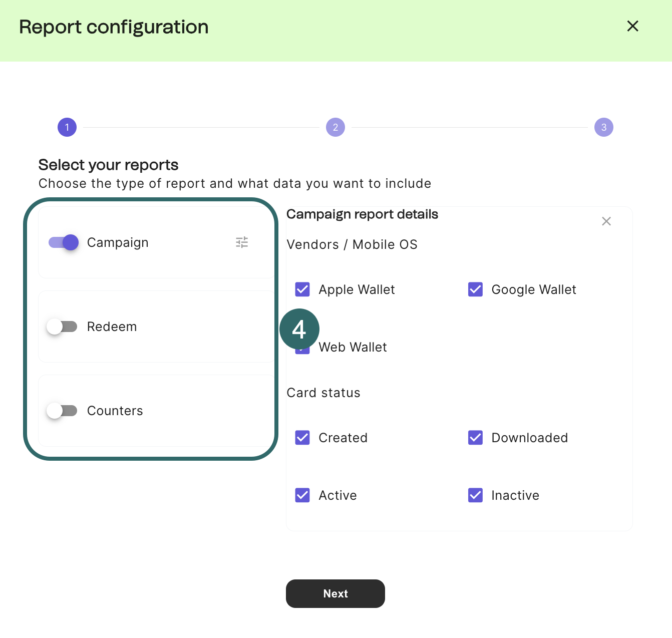Click the Vendors / Mobile OS heading
This screenshot has width=672, height=638.
[352, 244]
